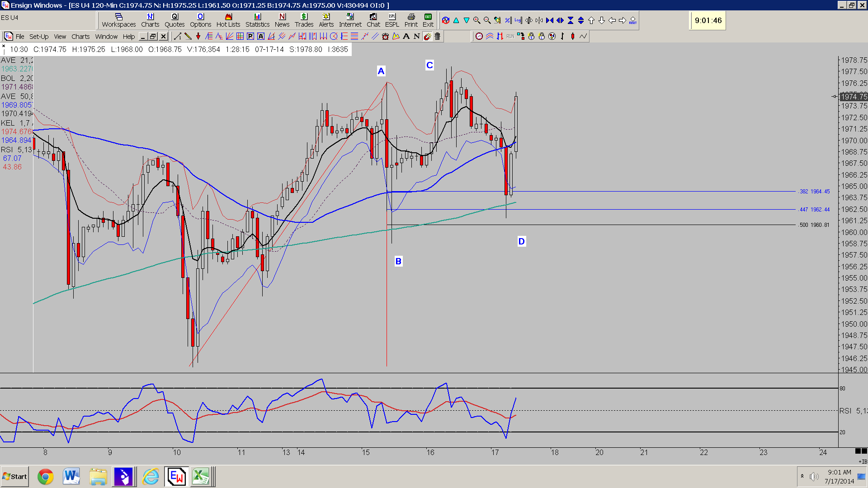Open the File menu
This screenshot has height=488, width=868.
[x=20, y=37]
